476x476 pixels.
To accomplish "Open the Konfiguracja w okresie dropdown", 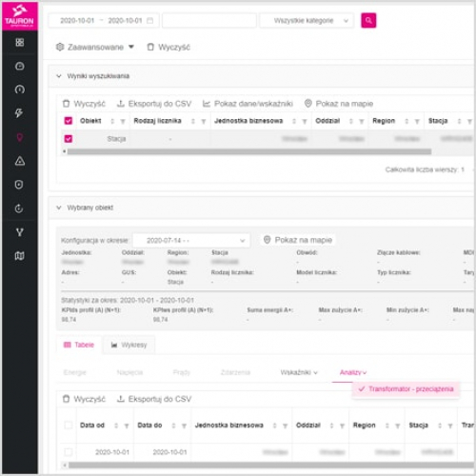I will pos(191,241).
